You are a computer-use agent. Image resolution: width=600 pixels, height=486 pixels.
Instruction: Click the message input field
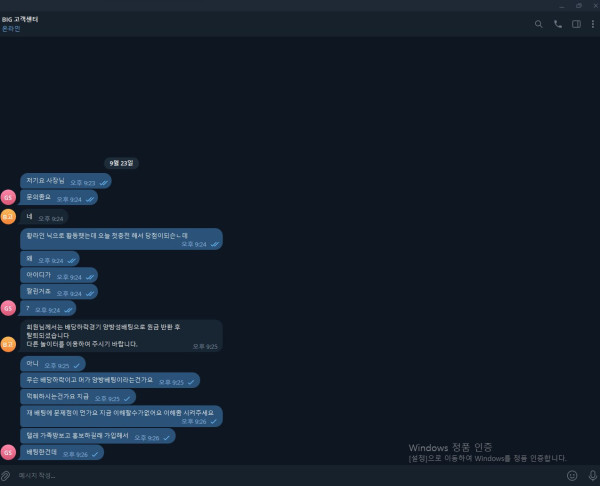[x=280, y=475]
